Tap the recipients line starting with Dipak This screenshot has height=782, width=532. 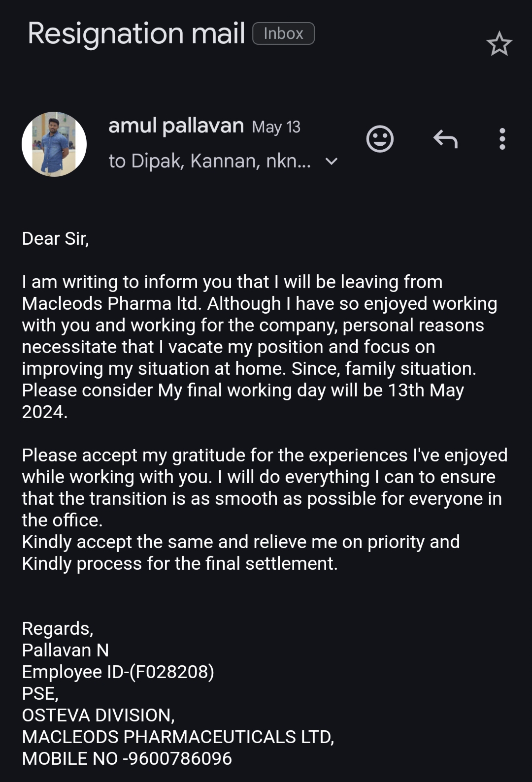tap(209, 161)
